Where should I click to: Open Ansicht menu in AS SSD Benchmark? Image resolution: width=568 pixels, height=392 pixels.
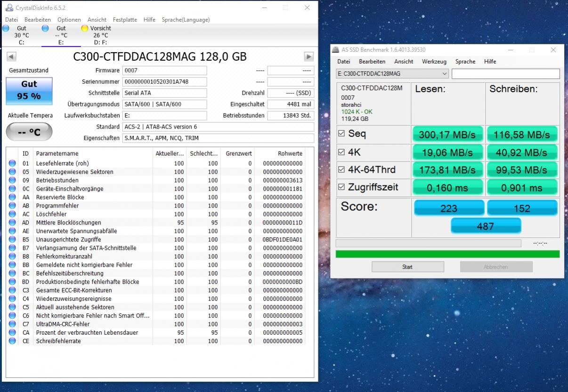coord(404,62)
